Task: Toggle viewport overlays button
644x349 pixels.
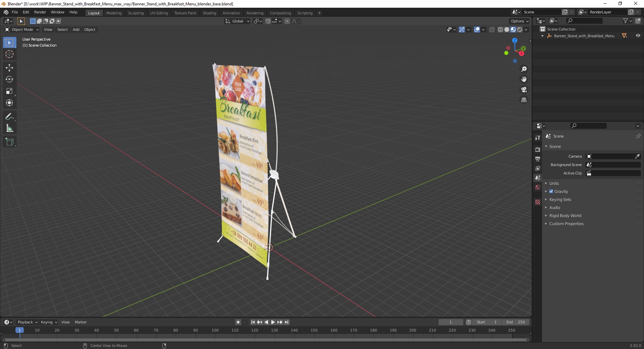Action: 477,30
